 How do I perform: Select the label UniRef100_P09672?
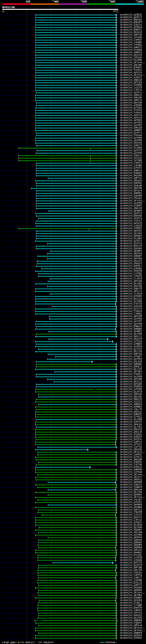click(x=131, y=70)
